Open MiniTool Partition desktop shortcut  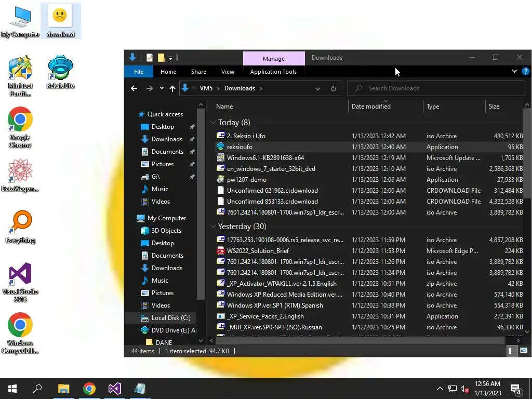[x=20, y=76]
